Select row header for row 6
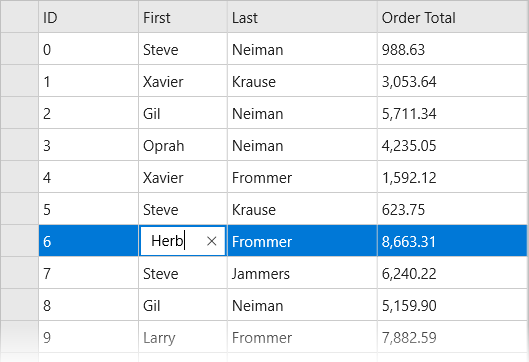 [x=19, y=241]
